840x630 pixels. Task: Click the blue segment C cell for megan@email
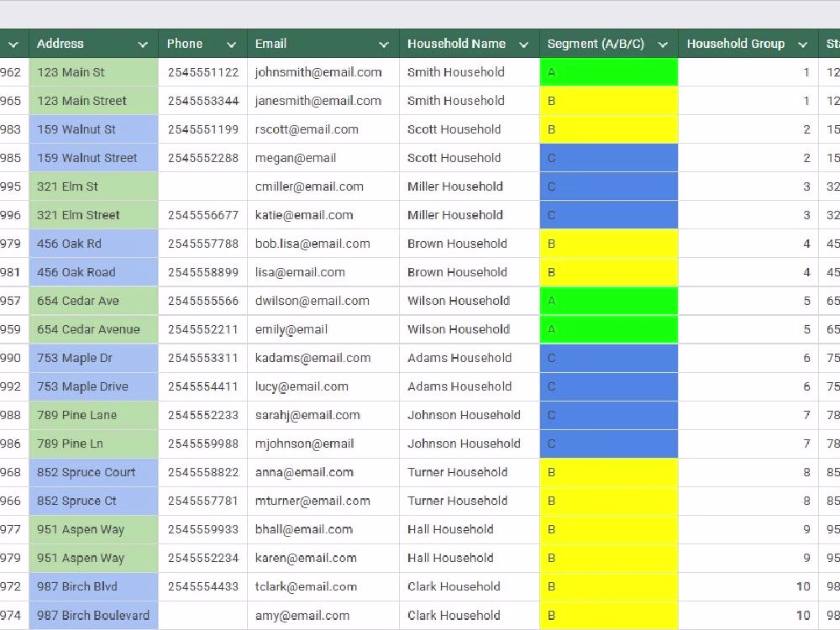pos(608,158)
